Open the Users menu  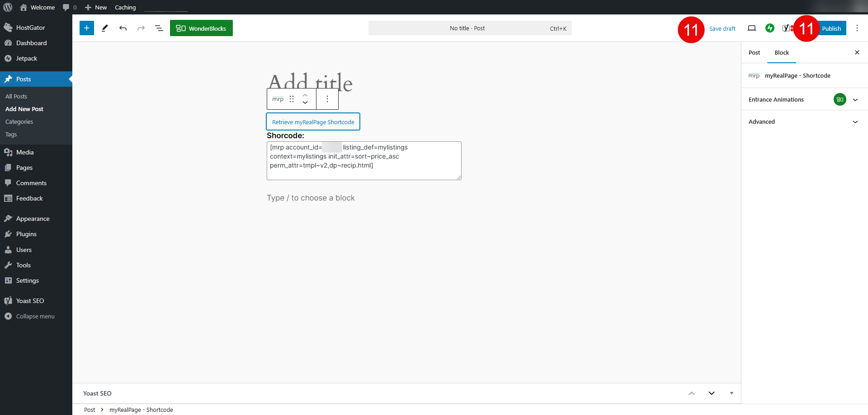click(36, 250)
